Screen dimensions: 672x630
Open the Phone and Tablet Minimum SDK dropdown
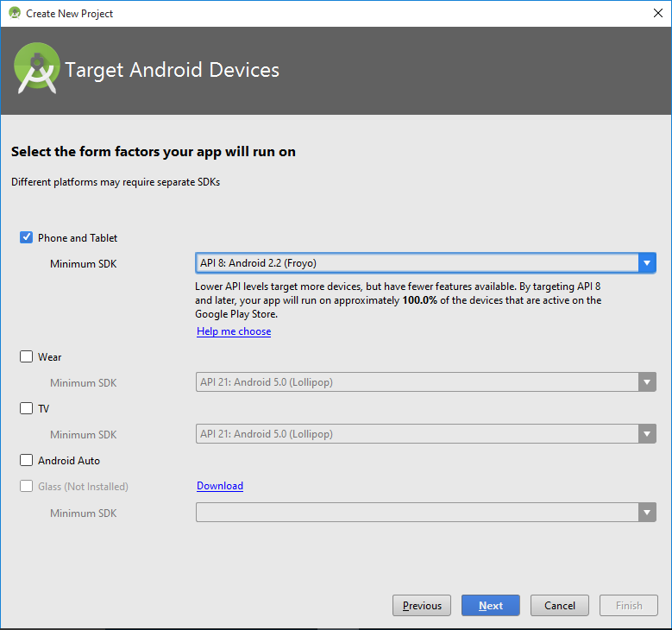[425, 263]
